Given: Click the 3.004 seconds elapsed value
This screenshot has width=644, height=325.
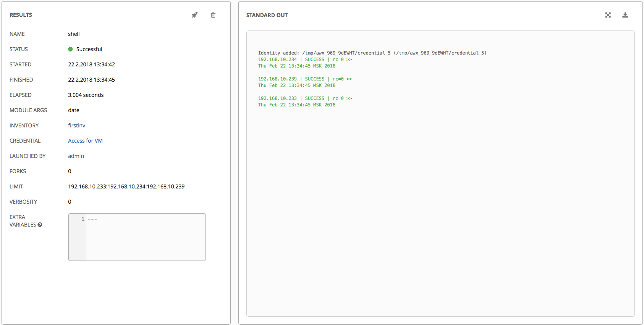Looking at the screenshot, I should [86, 95].
